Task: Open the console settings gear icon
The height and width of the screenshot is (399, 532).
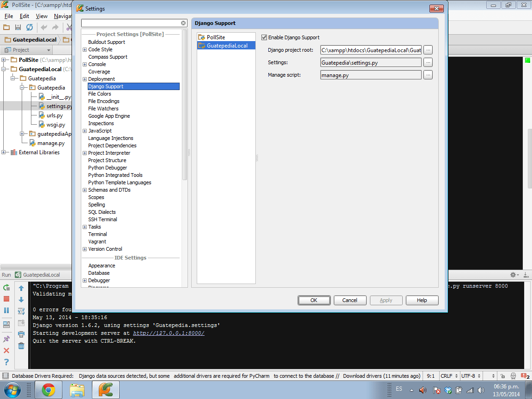Action: (x=513, y=274)
